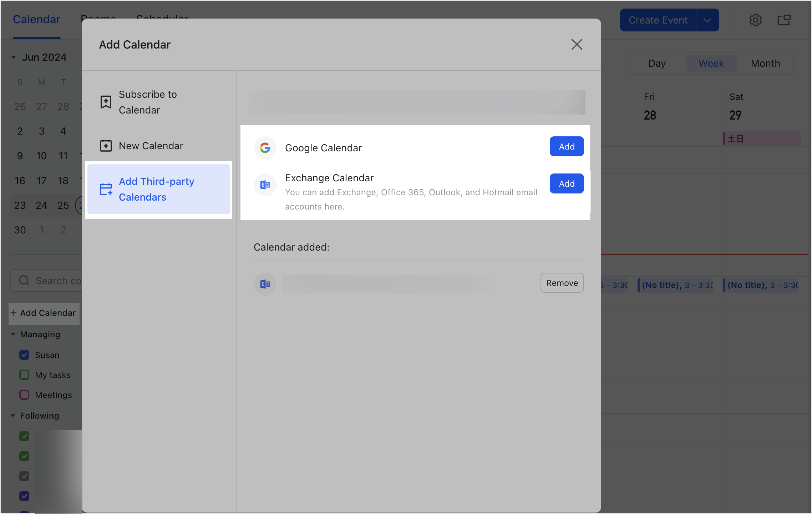The height and width of the screenshot is (514, 812).
Task: Select the Subscribe to Calendar icon
Action: [x=106, y=102]
